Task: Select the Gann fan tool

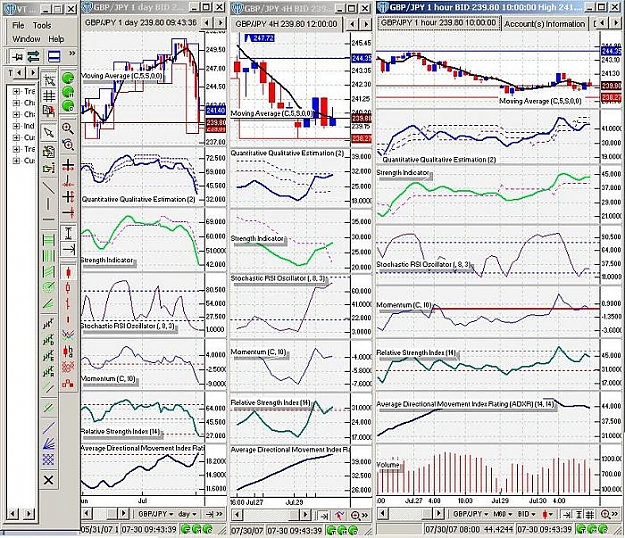Action: (49, 444)
